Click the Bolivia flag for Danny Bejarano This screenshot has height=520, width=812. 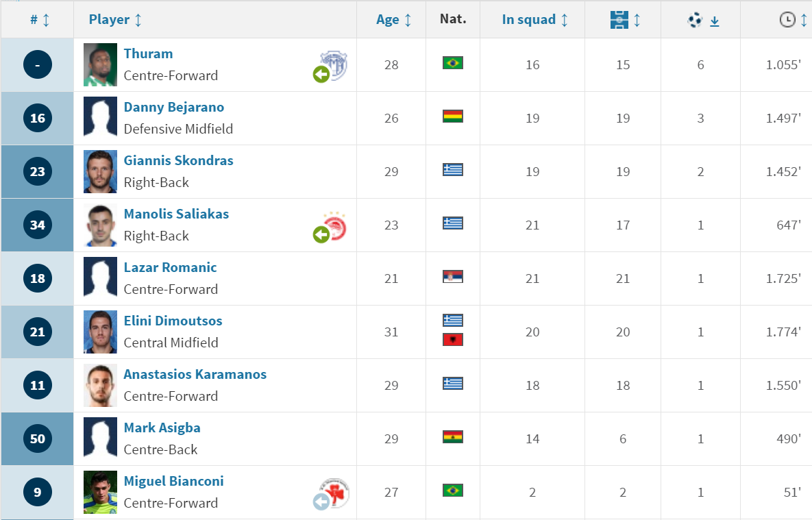453,116
